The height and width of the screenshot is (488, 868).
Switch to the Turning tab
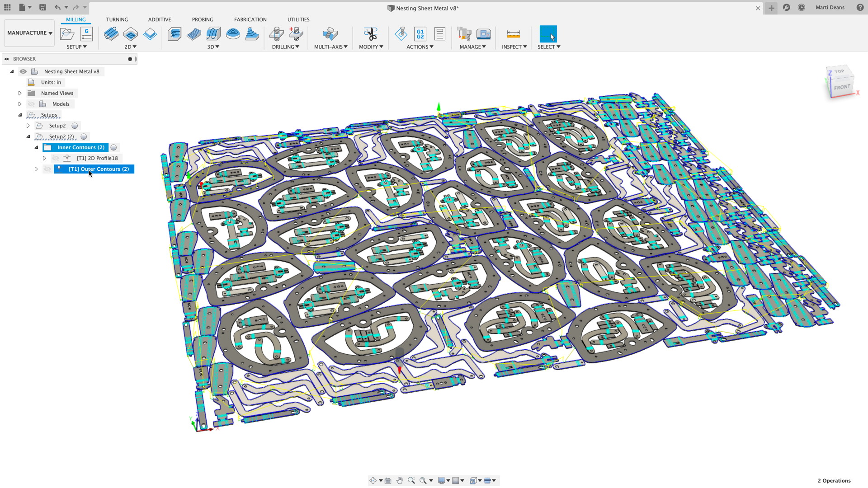point(116,19)
